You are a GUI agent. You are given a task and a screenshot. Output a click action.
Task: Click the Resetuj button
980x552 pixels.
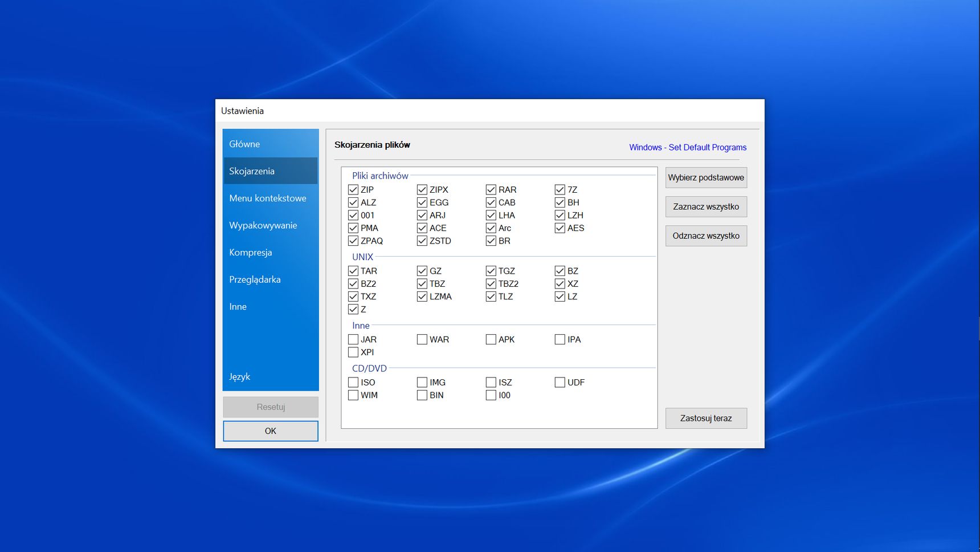[x=271, y=407]
